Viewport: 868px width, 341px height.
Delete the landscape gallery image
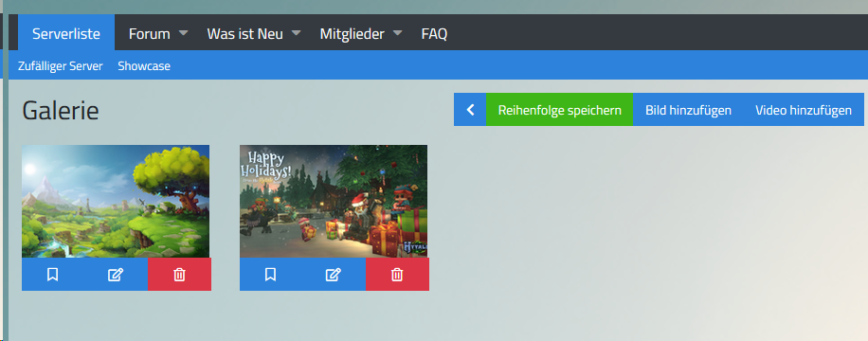pos(179,274)
